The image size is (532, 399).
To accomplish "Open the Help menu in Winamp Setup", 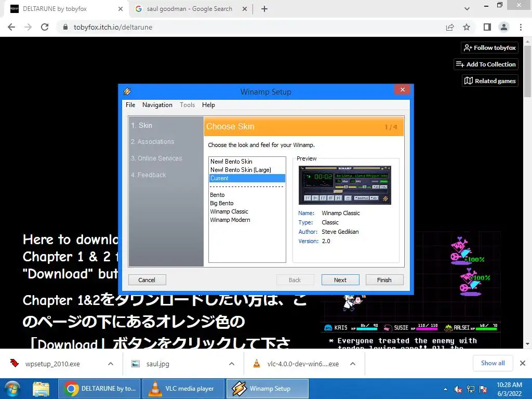I will [x=208, y=105].
